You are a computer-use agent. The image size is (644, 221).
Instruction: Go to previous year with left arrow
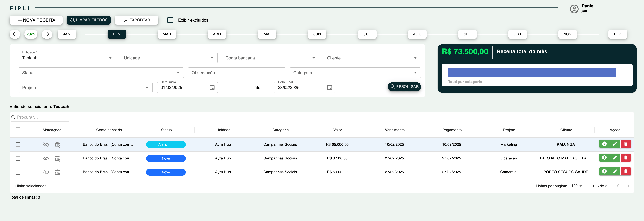point(15,34)
